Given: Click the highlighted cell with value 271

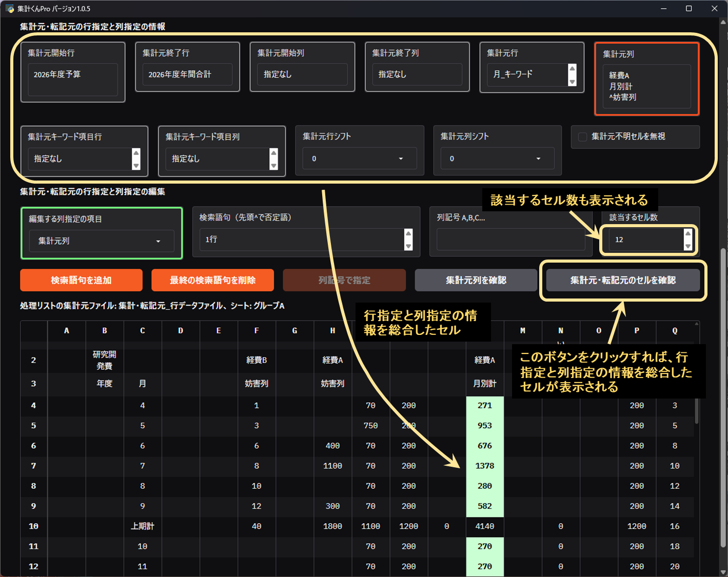Looking at the screenshot, I should [485, 406].
